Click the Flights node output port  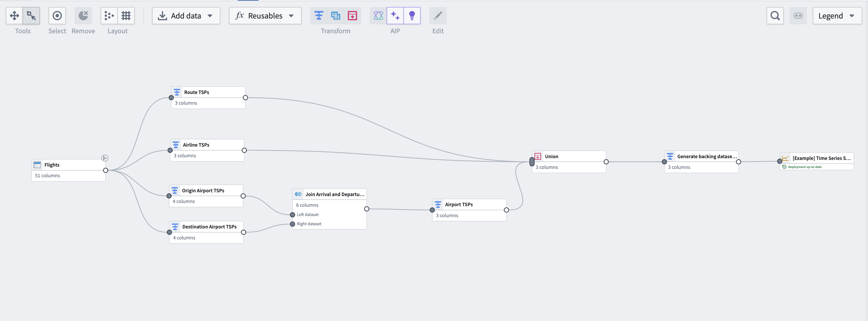click(106, 170)
